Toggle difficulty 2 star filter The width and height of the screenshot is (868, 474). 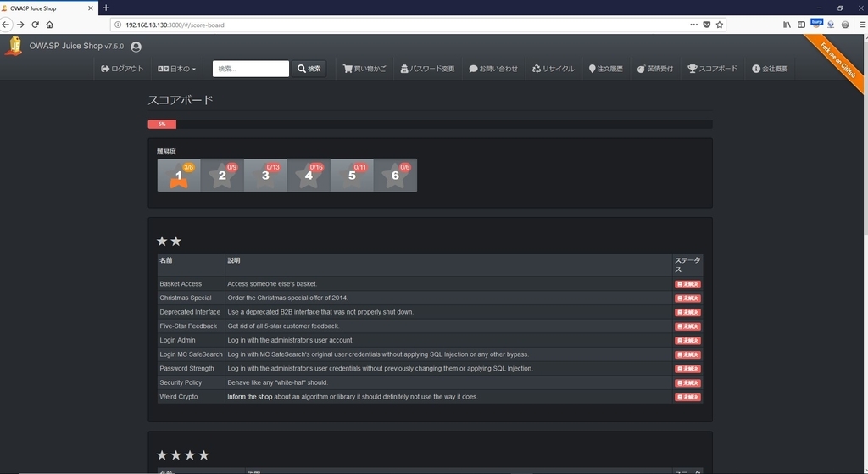222,175
